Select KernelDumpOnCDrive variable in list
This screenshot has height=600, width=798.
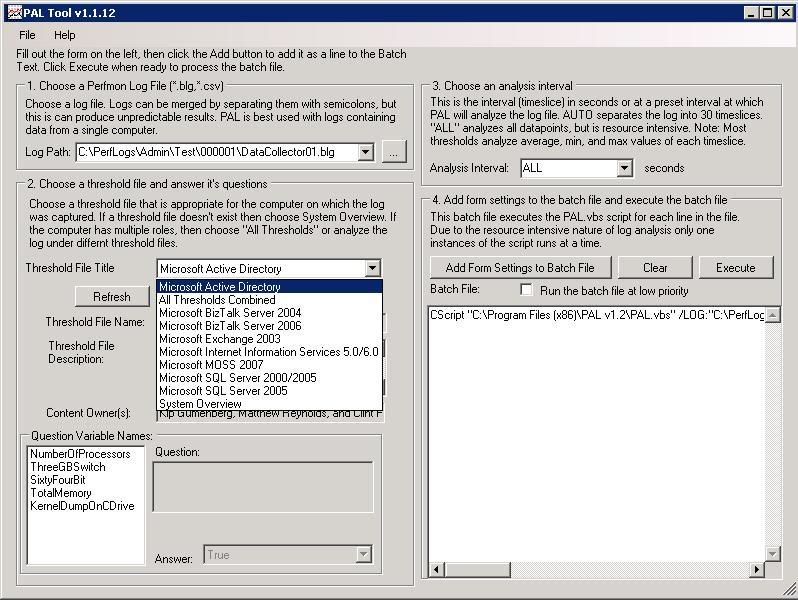point(82,506)
